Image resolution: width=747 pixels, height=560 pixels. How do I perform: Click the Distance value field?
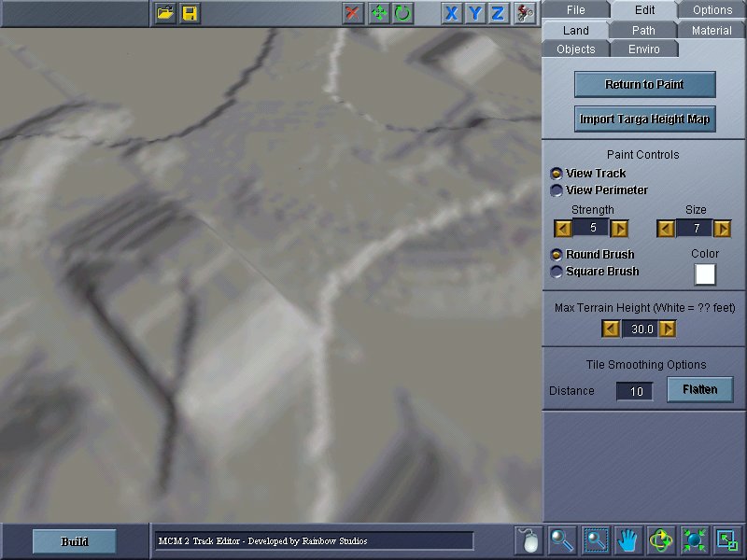click(635, 391)
